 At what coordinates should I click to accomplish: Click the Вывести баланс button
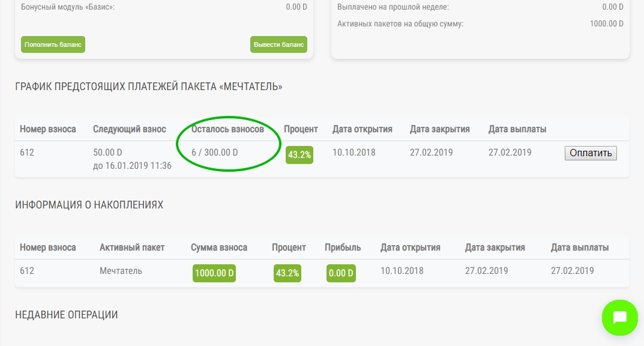[x=278, y=44]
